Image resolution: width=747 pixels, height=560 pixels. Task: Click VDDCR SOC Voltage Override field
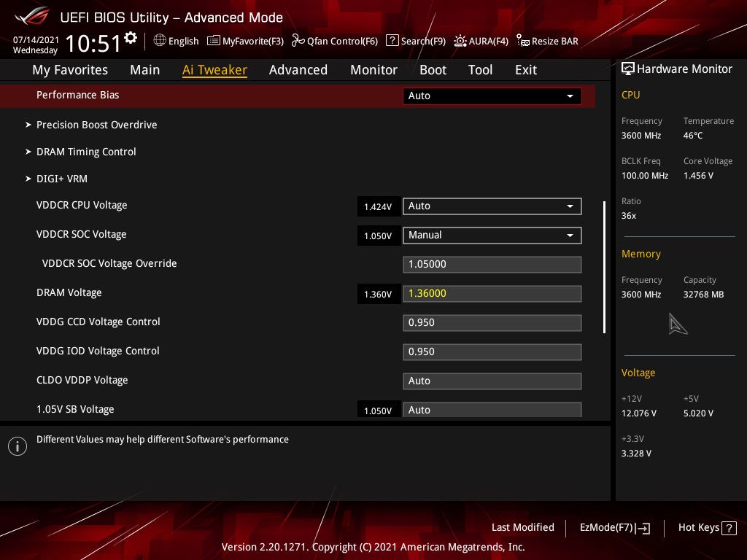point(492,264)
